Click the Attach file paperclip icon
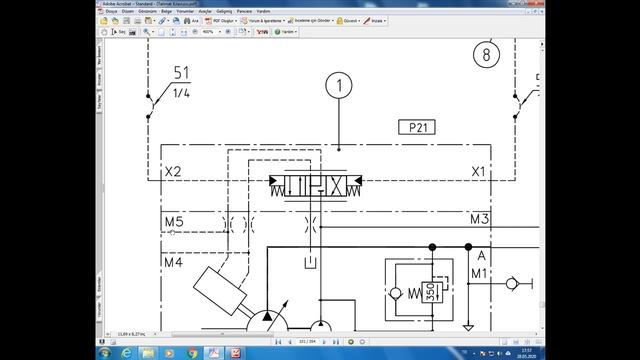640x360 pixels. click(162, 21)
